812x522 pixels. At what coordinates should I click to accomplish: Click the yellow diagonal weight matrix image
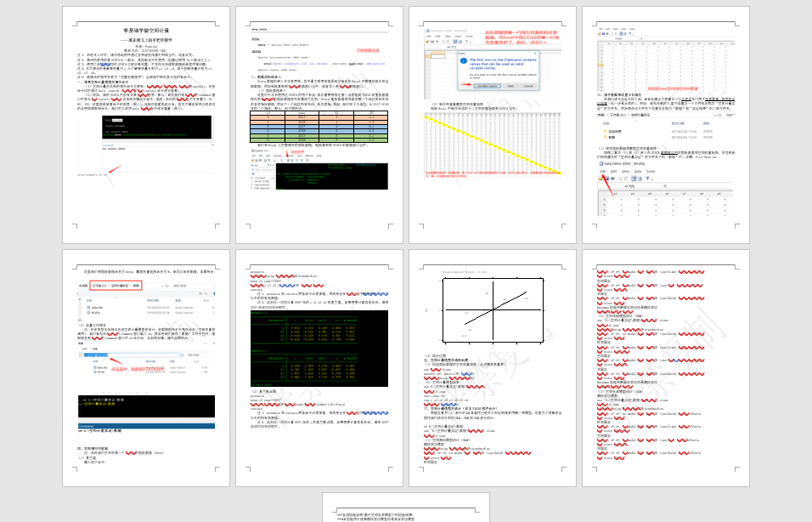coord(493,145)
